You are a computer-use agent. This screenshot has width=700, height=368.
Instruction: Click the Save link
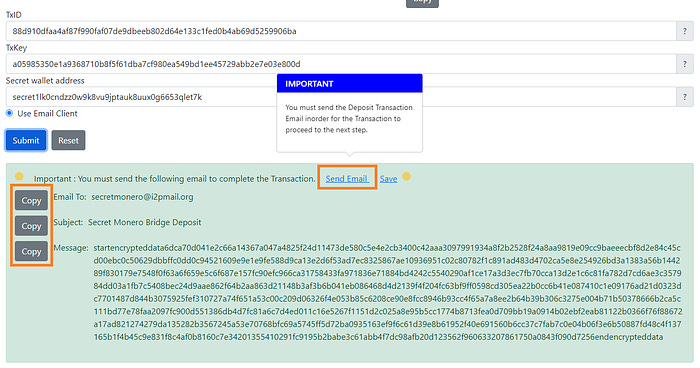(x=388, y=179)
